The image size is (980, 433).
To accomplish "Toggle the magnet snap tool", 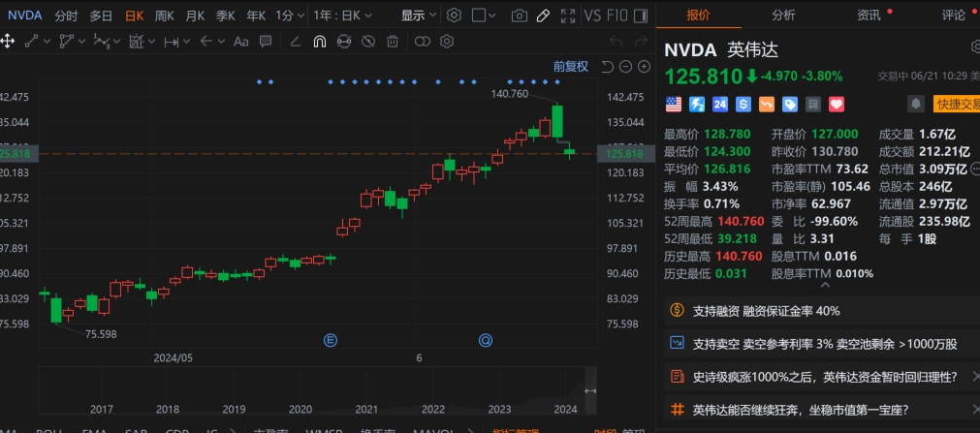I will pyautogui.click(x=319, y=42).
